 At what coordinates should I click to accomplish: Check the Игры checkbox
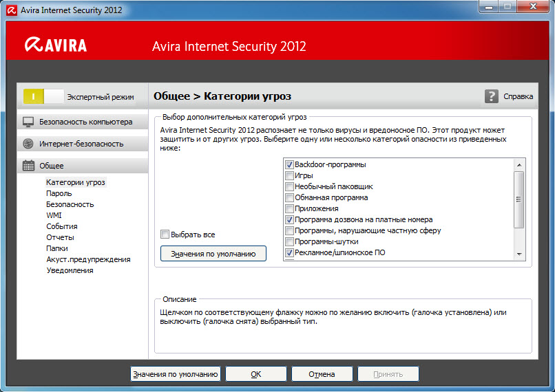click(289, 175)
